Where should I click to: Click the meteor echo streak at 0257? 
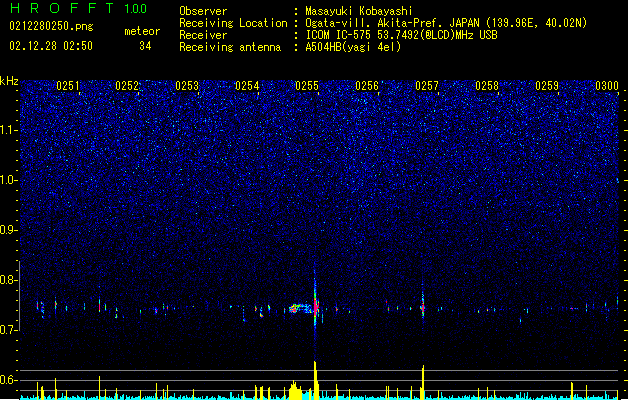422,307
